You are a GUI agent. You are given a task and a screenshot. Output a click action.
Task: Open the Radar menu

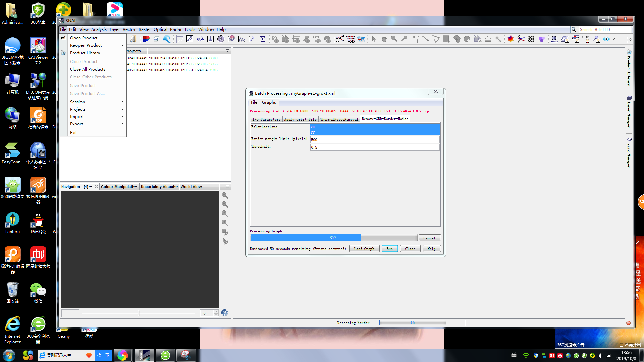[x=175, y=29]
